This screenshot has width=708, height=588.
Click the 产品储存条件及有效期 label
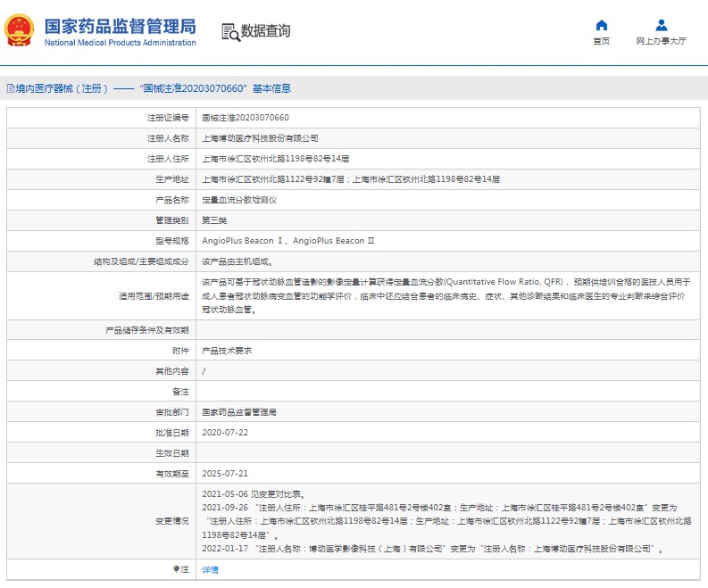click(x=147, y=330)
